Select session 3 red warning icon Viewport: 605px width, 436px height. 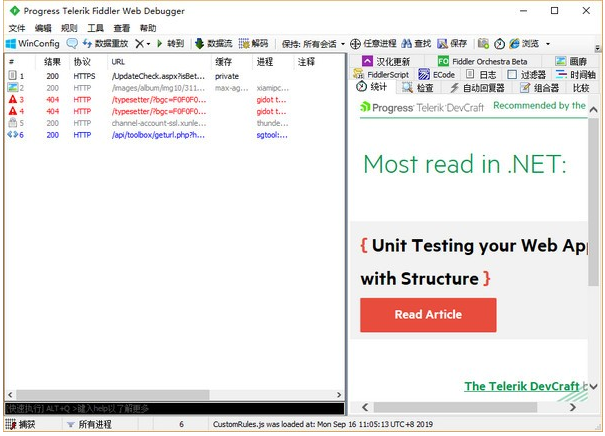pyautogui.click(x=12, y=99)
